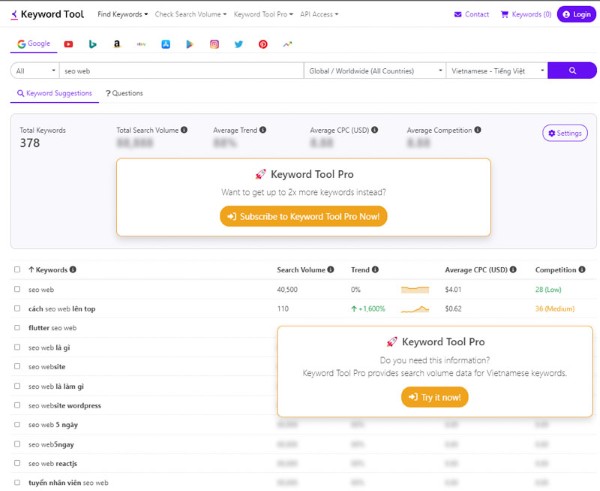The height and width of the screenshot is (491, 600).
Task: Switch to the Questions tab
Action: point(124,93)
